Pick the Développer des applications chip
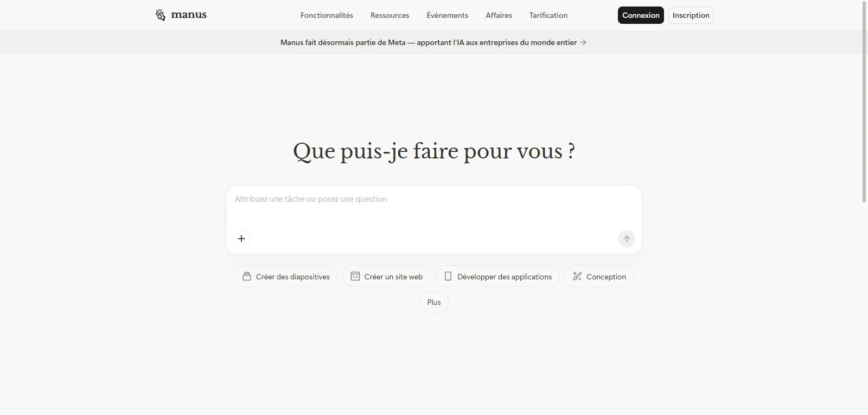 click(x=497, y=277)
